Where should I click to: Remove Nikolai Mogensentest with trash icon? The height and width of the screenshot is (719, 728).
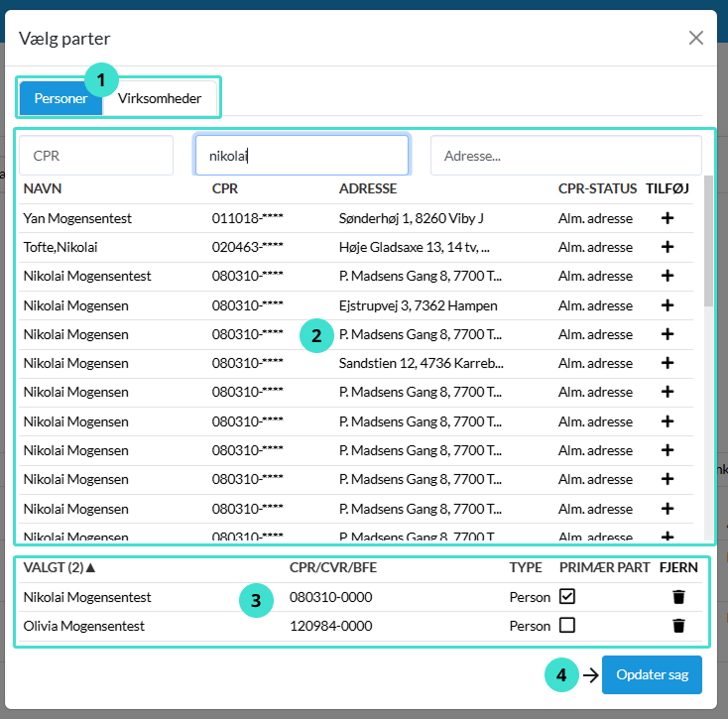[x=678, y=597]
